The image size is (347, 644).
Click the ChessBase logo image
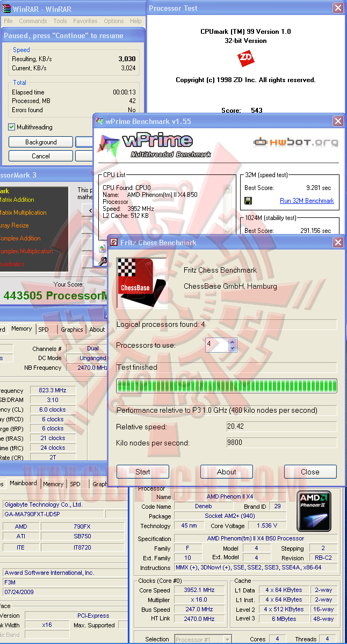(142, 282)
